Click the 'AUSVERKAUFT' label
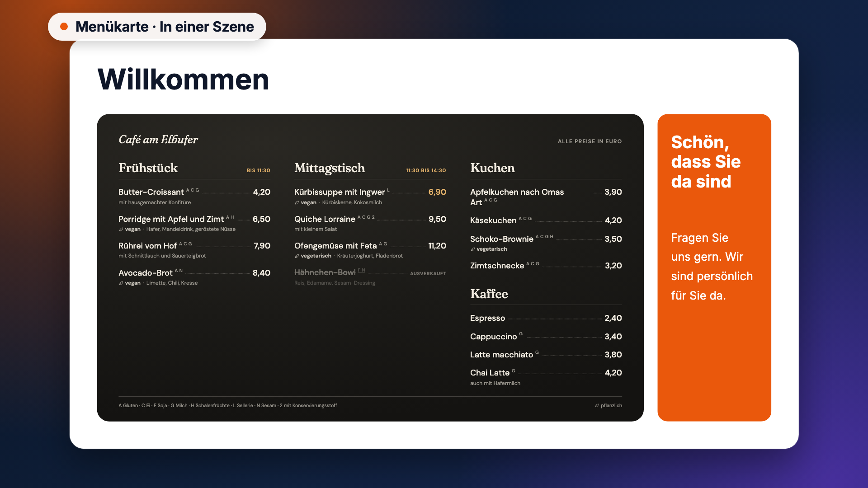Viewport: 868px width, 488px height. pyautogui.click(x=428, y=274)
